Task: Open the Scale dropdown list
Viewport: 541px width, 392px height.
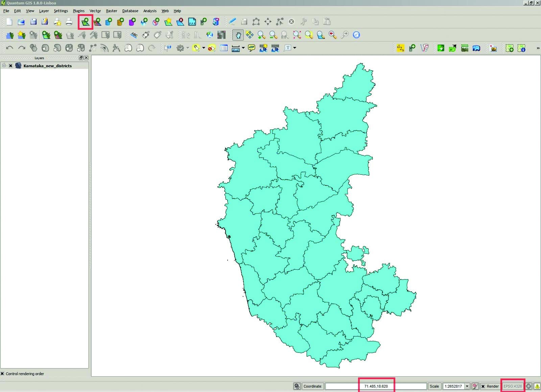Action: 467,386
